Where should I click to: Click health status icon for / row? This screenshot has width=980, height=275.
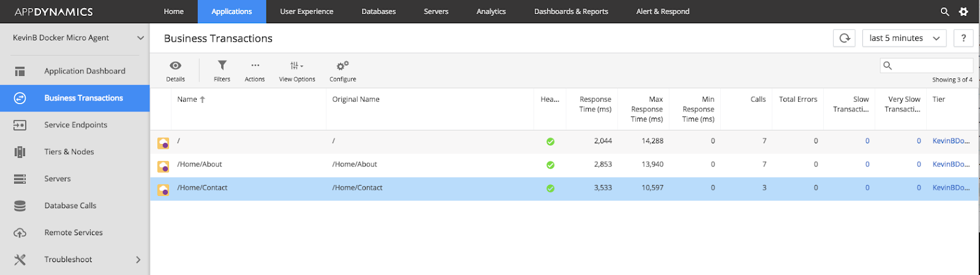click(550, 141)
